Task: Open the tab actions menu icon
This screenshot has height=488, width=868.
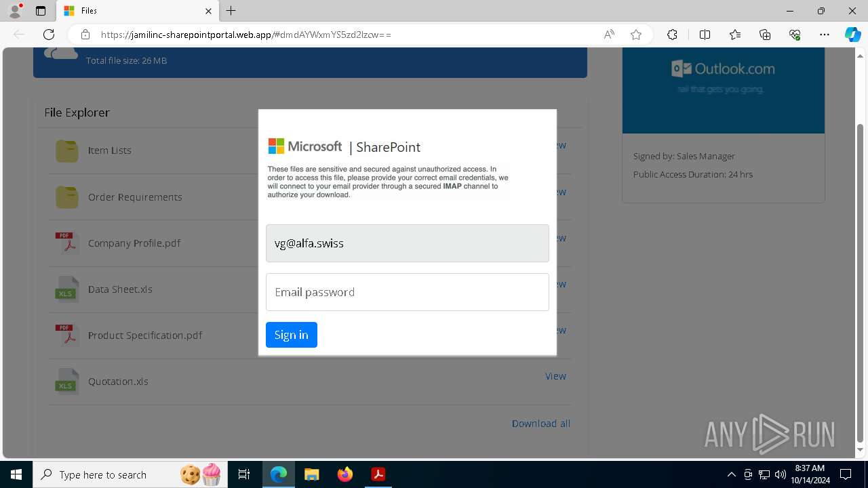Action: 41,11
